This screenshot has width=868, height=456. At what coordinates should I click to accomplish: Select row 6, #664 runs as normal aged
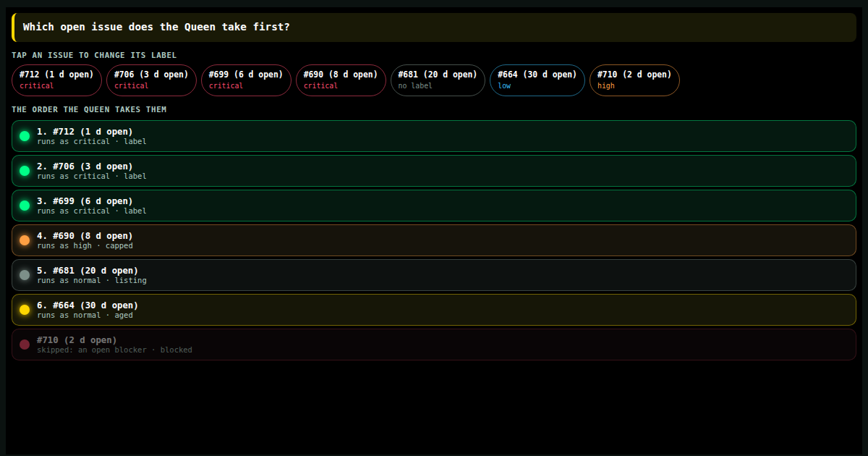click(434, 310)
